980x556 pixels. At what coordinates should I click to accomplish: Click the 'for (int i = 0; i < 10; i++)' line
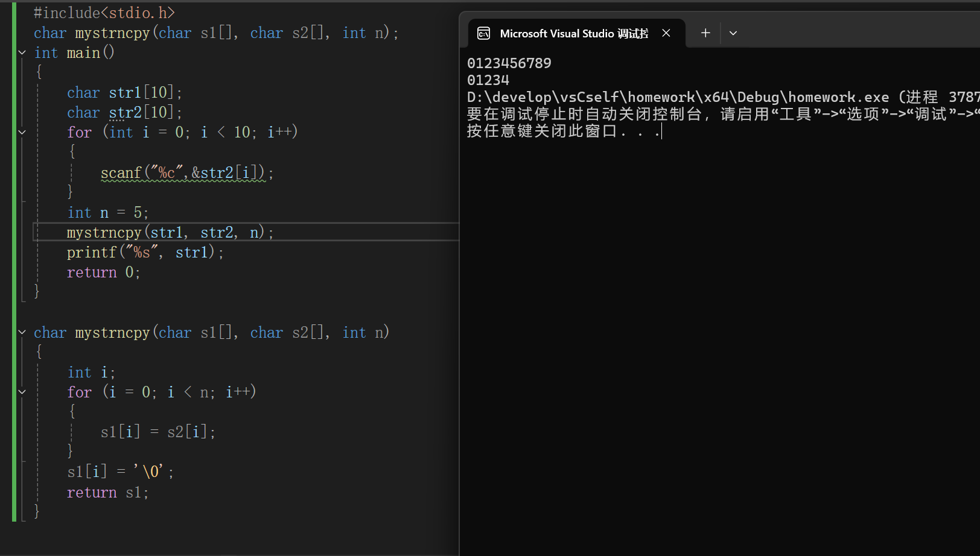point(182,132)
